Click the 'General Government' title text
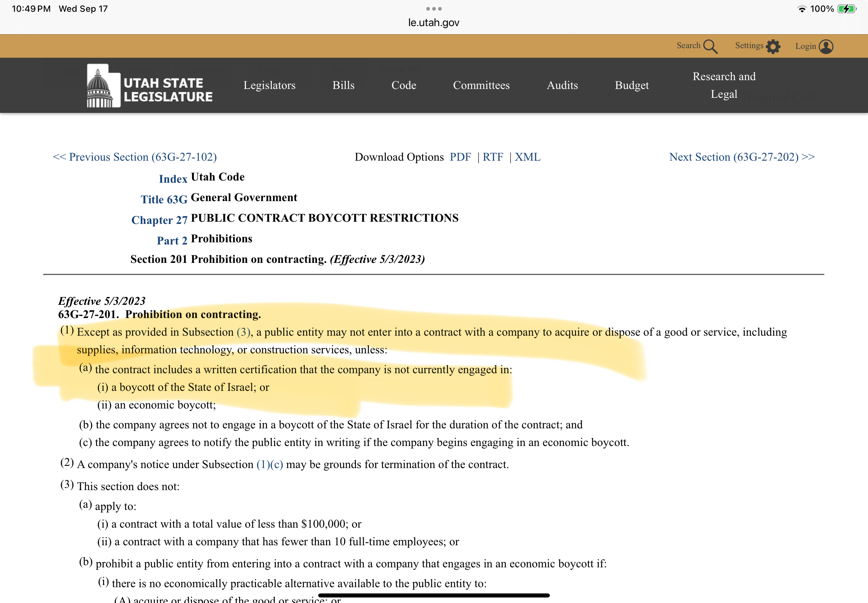 tap(244, 197)
